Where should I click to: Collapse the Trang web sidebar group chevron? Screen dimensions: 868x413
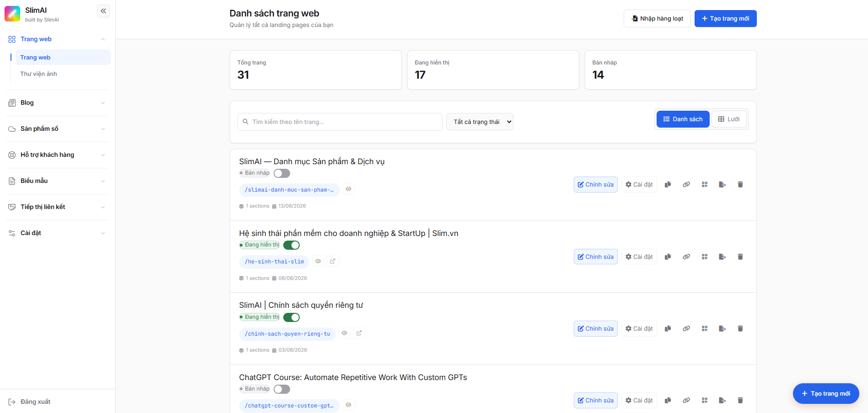(103, 39)
